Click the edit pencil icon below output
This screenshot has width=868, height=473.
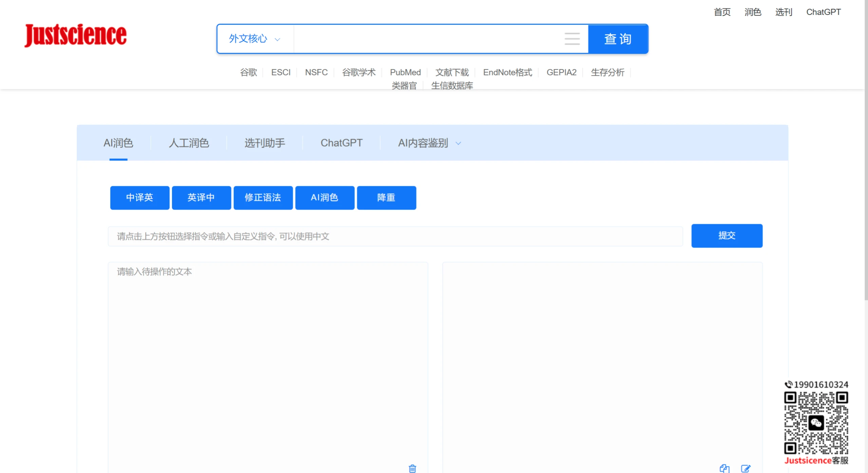point(746,468)
